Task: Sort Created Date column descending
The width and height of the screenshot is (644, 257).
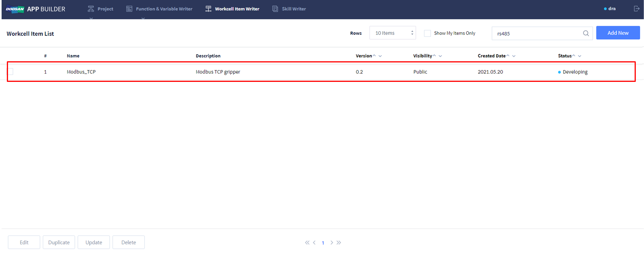Action: pos(514,56)
